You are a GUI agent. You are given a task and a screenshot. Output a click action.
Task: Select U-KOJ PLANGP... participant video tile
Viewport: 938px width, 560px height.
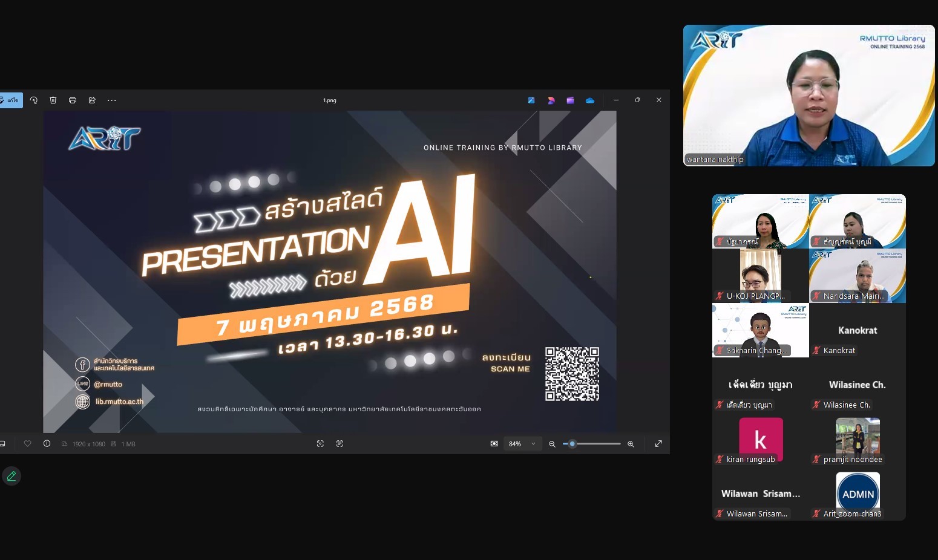tap(761, 275)
